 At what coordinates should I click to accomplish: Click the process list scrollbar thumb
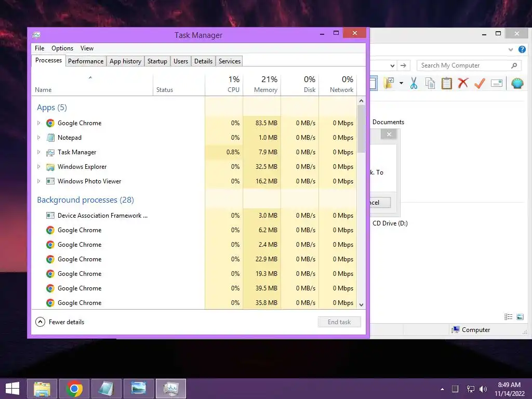(362, 129)
